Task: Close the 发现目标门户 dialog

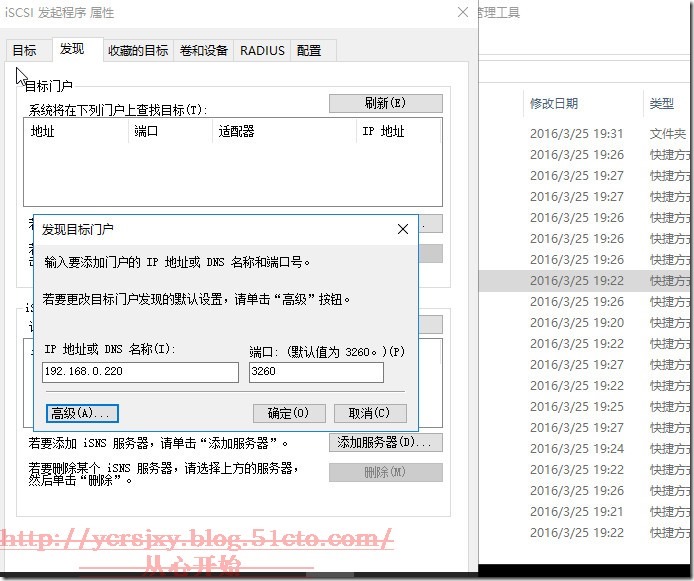Action: pyautogui.click(x=403, y=229)
